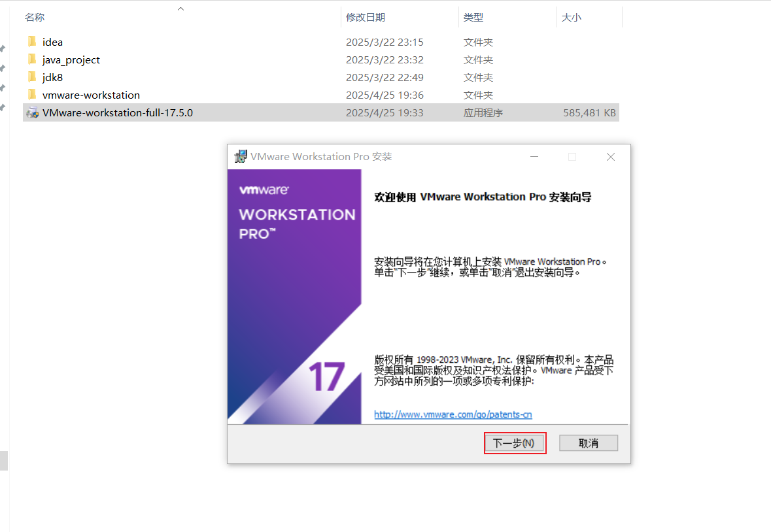Sort files by 大小 column header

tap(572, 17)
